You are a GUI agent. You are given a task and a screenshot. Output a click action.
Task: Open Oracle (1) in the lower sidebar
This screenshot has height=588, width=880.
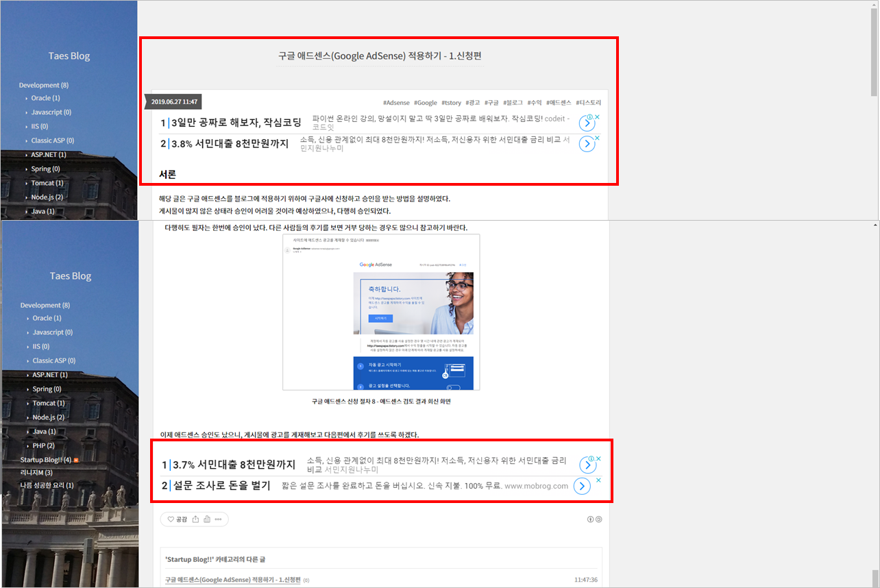[47, 319]
